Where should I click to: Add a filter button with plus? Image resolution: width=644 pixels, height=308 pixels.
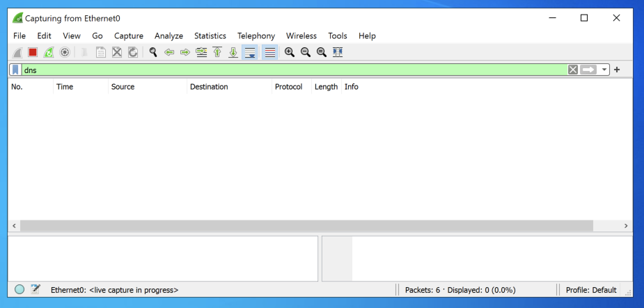(x=616, y=70)
